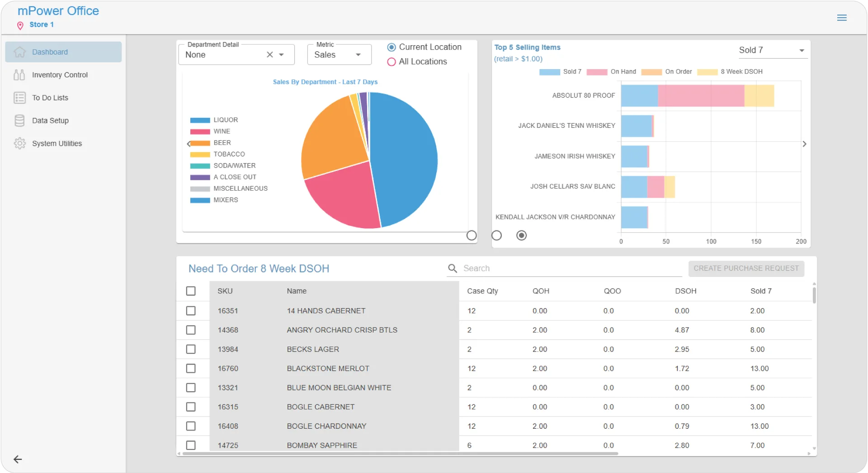Viewport: 868px width, 473px height.
Task: Sort by the Case Qty column header
Action: tap(482, 291)
